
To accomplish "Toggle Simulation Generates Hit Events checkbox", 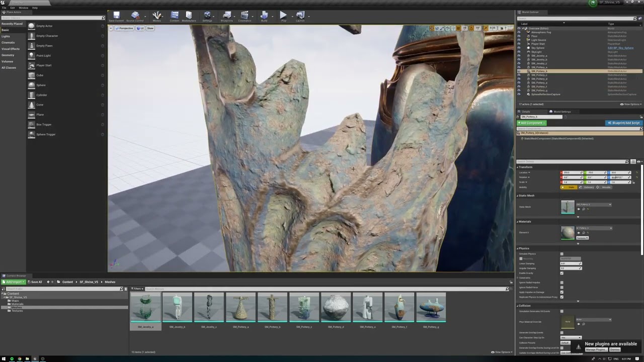I will 562,311.
